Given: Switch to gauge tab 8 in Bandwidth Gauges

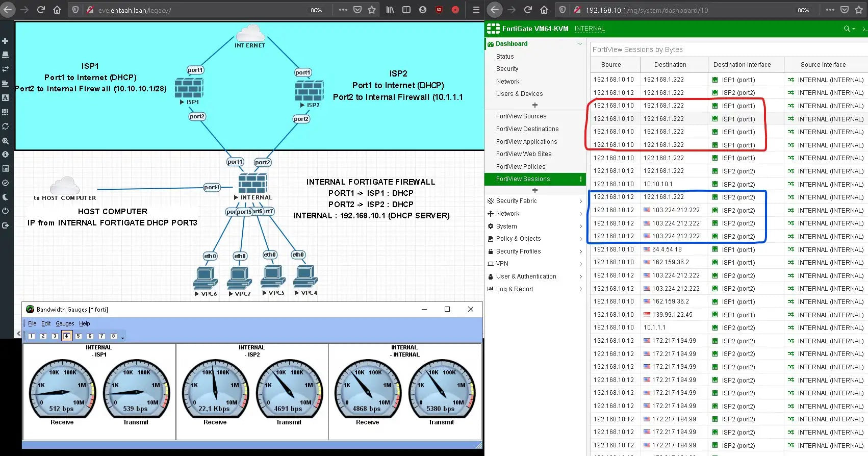Looking at the screenshot, I should [114, 336].
